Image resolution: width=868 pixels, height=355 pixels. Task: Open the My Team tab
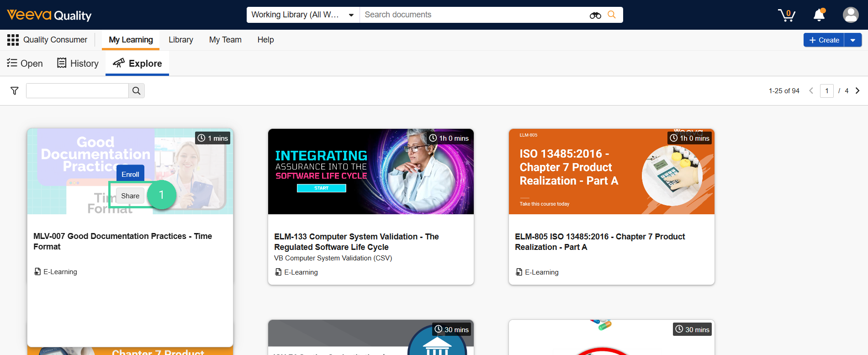click(x=225, y=40)
